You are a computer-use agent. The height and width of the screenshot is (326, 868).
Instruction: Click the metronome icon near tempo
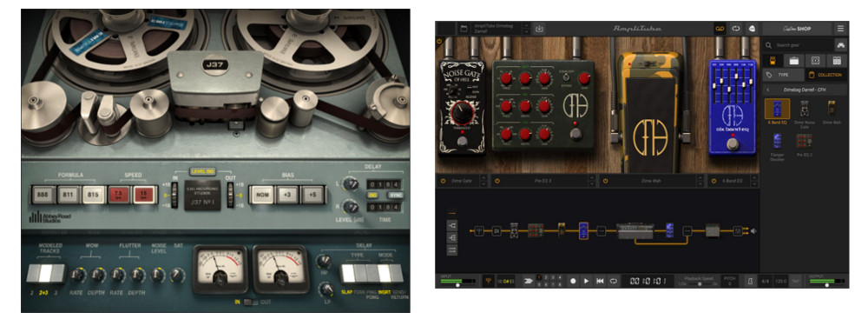coord(750,281)
